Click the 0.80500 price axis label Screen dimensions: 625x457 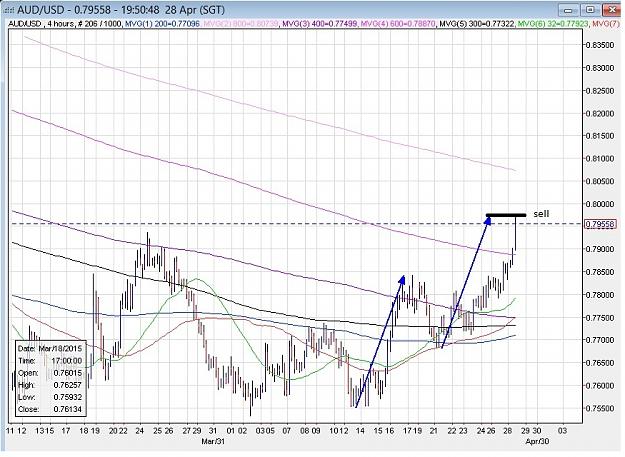(x=600, y=181)
